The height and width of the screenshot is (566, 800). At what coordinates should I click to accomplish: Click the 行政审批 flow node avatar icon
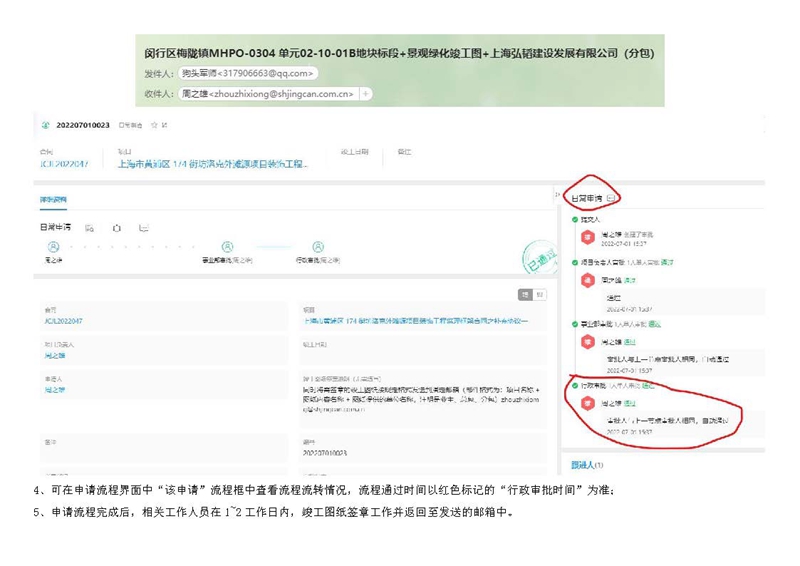pyautogui.click(x=317, y=247)
